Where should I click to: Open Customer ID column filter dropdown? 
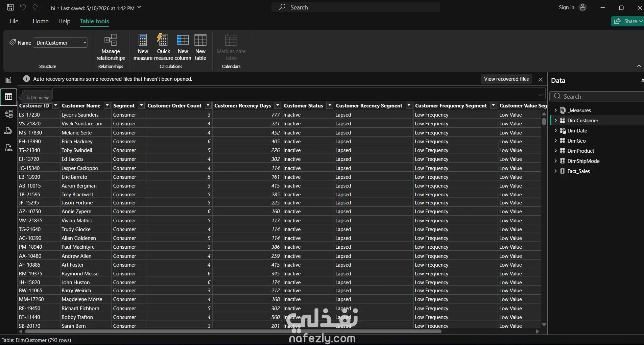(56, 105)
